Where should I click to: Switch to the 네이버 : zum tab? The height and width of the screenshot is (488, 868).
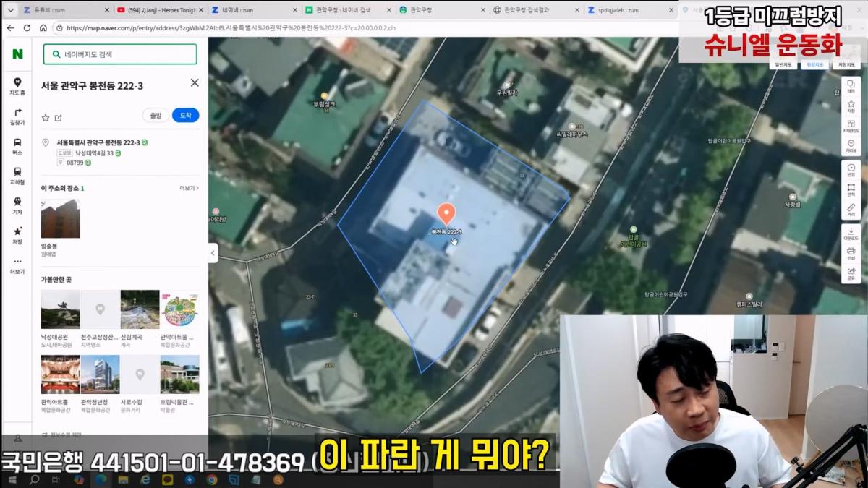tap(253, 10)
